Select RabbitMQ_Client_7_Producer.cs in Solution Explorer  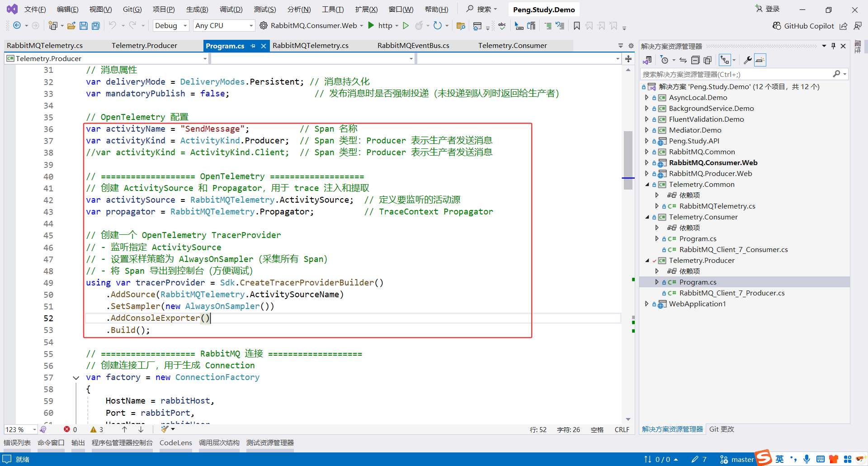pyautogui.click(x=732, y=293)
